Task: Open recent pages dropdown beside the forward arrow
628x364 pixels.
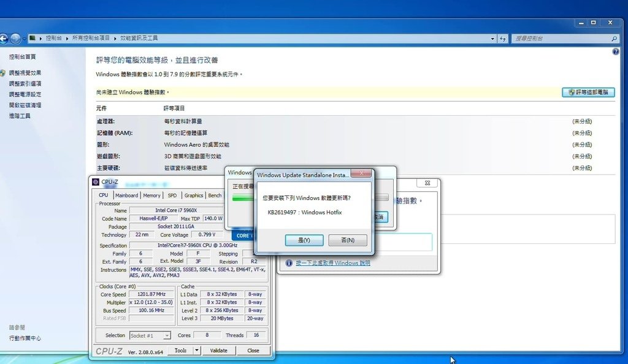Action: [24, 39]
